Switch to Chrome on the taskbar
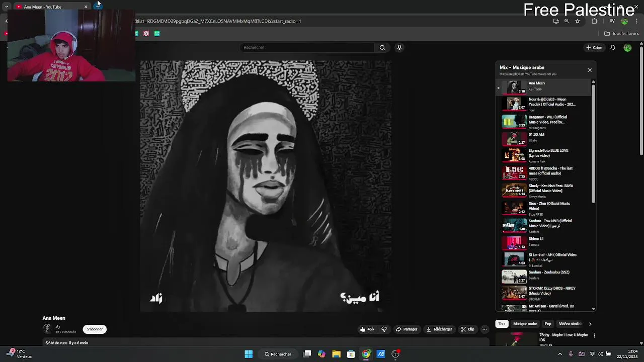 (366, 354)
